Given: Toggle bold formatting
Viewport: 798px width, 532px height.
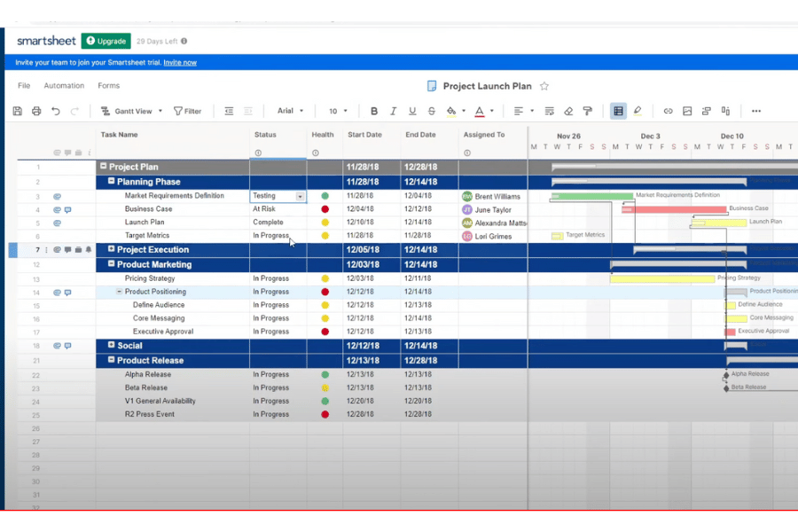Looking at the screenshot, I should pos(374,111).
